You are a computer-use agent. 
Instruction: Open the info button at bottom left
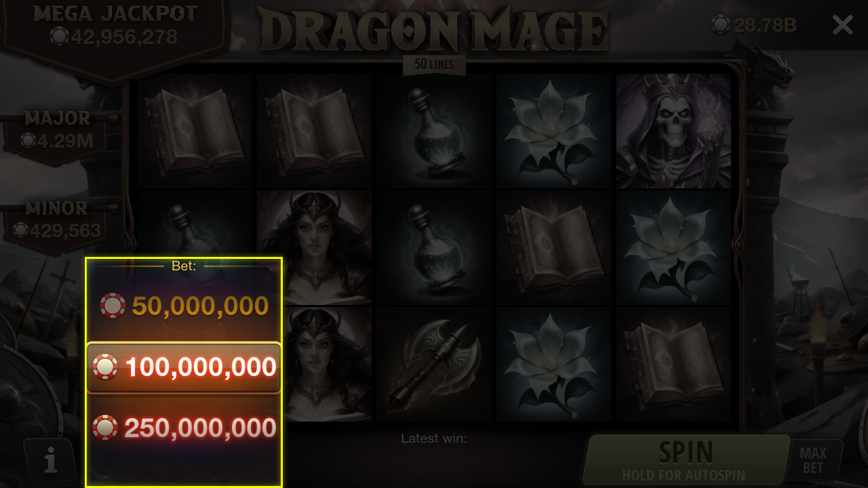[x=51, y=461]
